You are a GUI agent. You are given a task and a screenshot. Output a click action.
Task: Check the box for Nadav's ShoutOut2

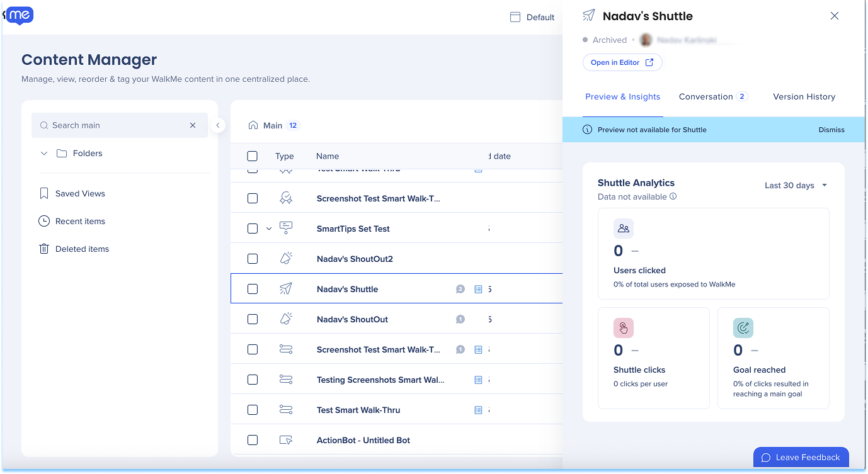pyautogui.click(x=253, y=259)
